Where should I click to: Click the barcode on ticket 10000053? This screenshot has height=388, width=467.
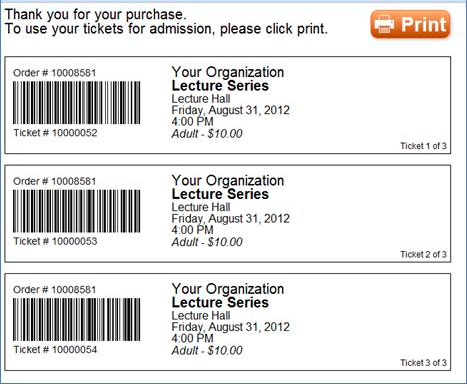[76, 211]
